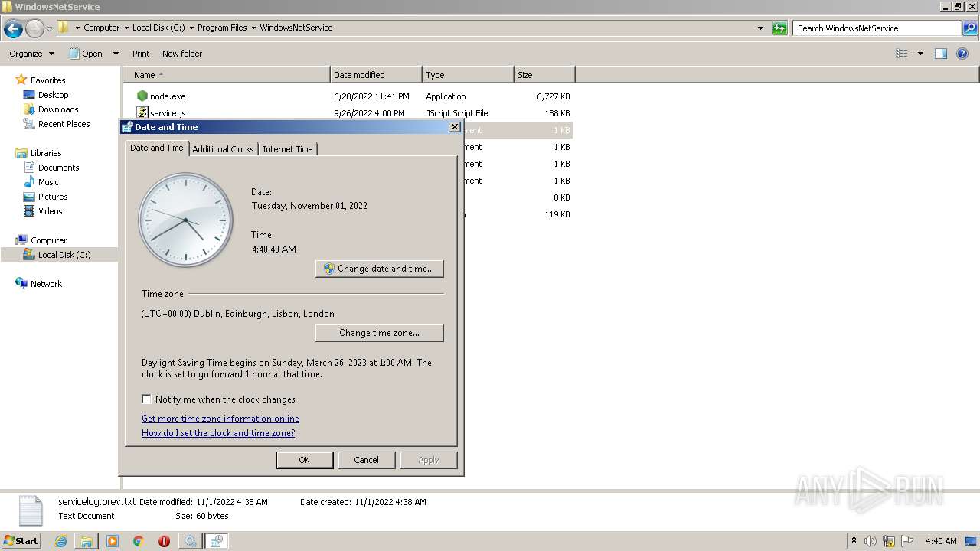Open Internet Explorer from taskbar

click(60, 541)
